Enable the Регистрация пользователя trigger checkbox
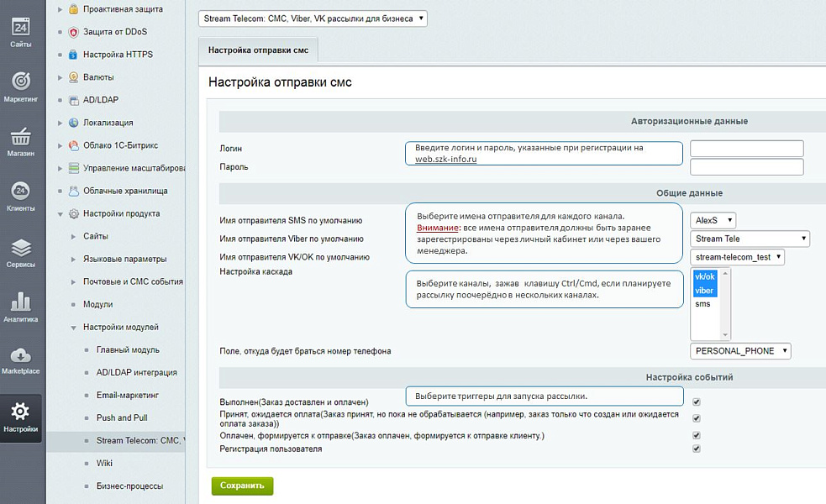The image size is (826, 504). 695,449
